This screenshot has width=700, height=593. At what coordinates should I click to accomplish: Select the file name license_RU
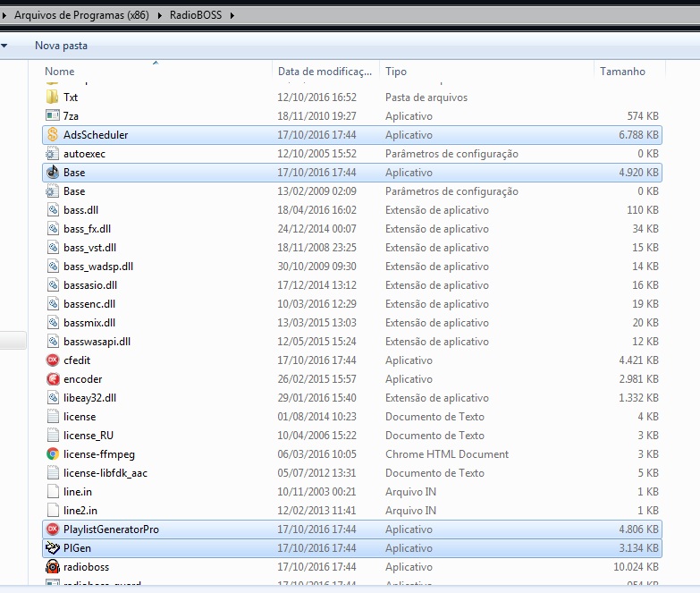click(89, 436)
